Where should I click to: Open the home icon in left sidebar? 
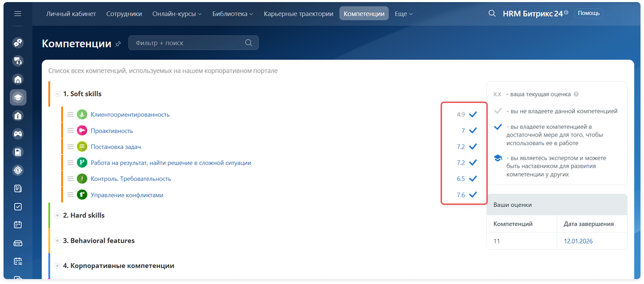pos(18,79)
